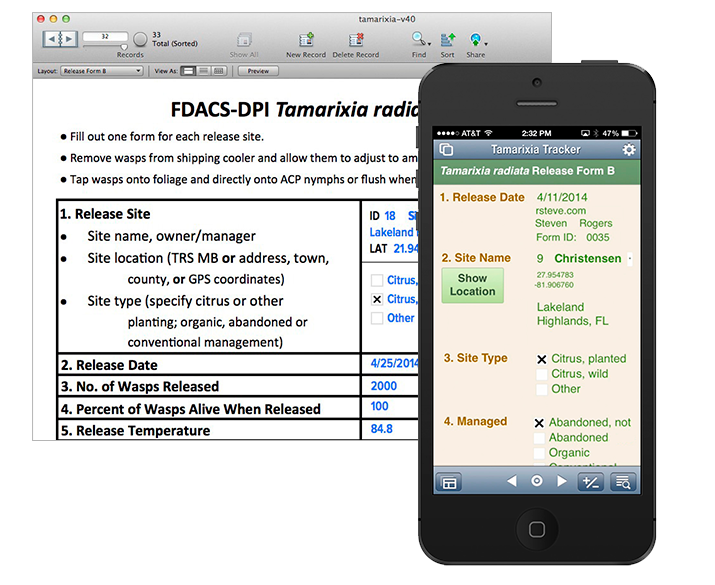
Task: Click the record number field showing 32
Action: coord(105,37)
